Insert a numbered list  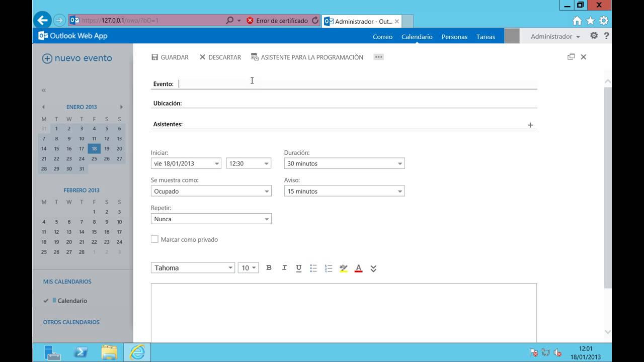pos(329,268)
